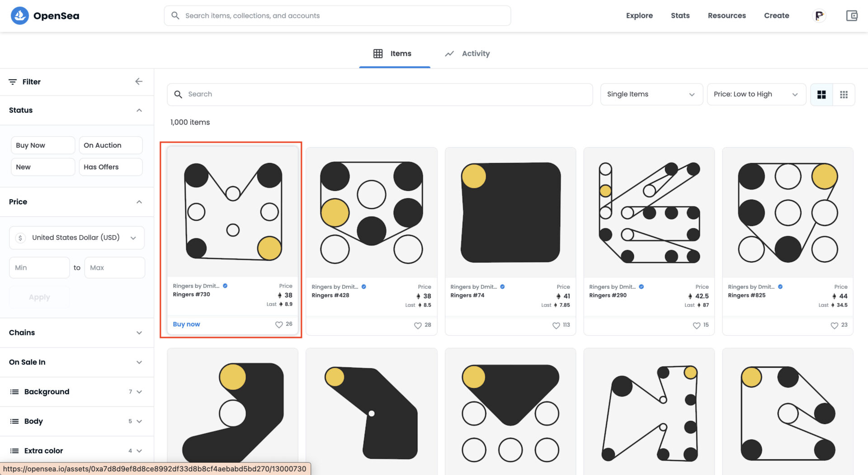Open the Price: Low to High sort dropdown
Screen dimensions: 868x475
756,94
